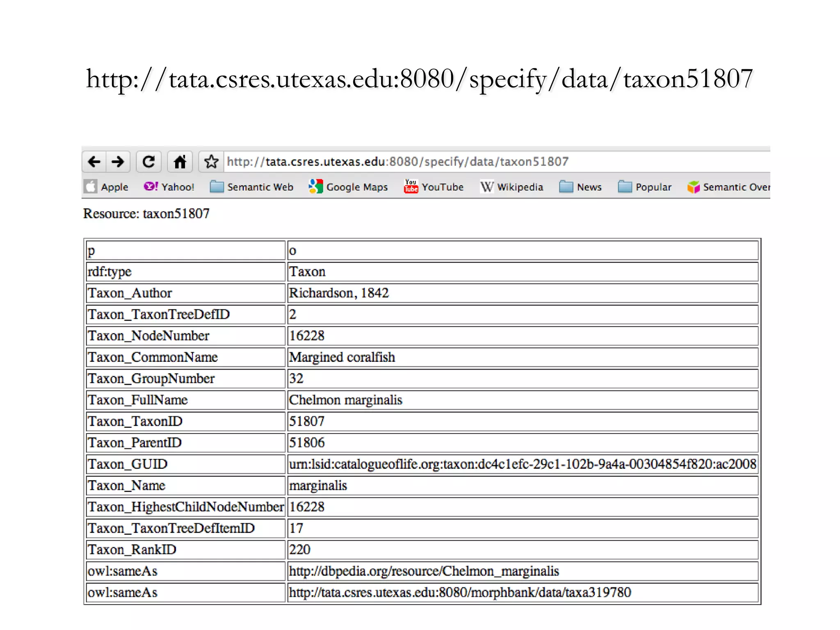Expand the Popular bookmark folder
Viewport: 840px width, 630px height.
644,187
